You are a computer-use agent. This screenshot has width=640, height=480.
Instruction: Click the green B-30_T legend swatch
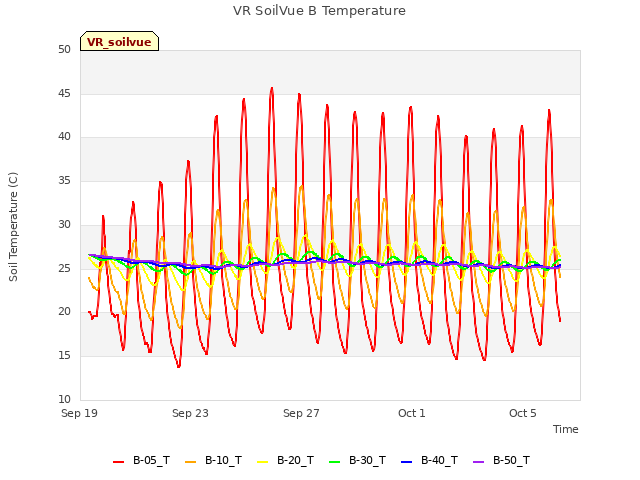pyautogui.click(x=334, y=462)
